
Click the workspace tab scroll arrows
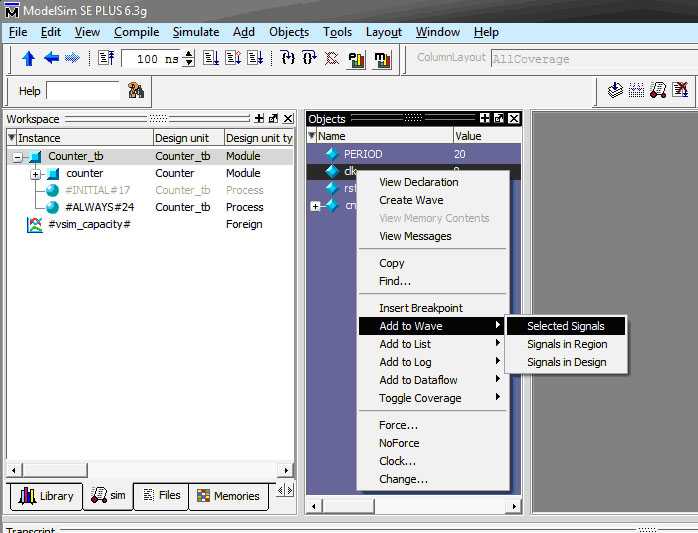point(285,490)
